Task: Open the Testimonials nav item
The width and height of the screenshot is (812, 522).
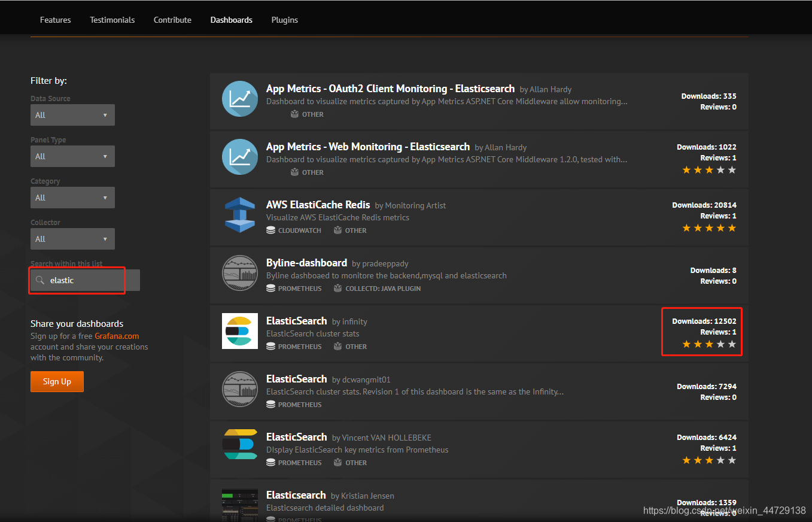Action: 112,20
